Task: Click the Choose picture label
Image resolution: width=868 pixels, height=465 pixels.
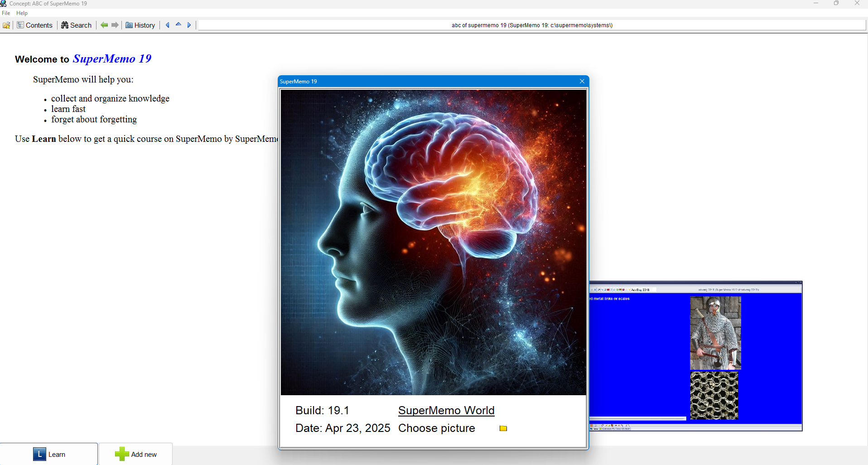Action: 437,428
